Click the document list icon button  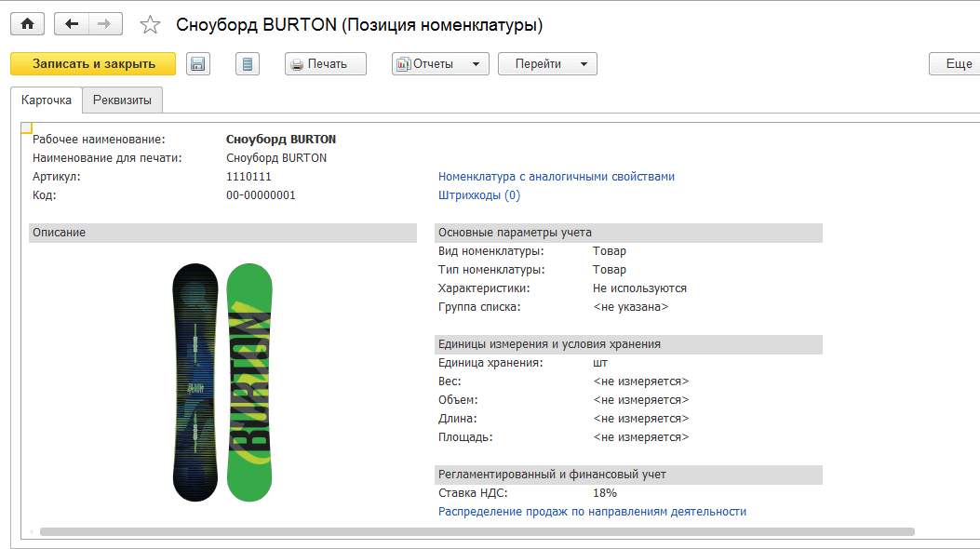[247, 64]
